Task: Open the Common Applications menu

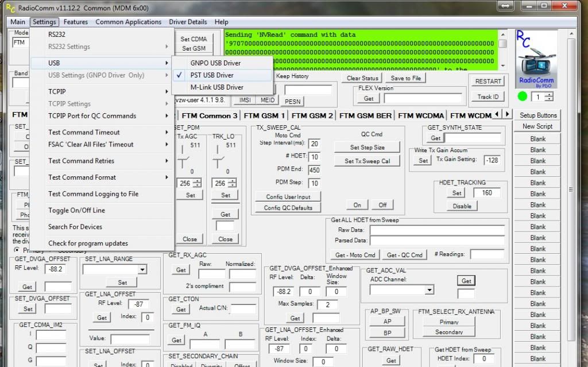Action: [x=128, y=22]
